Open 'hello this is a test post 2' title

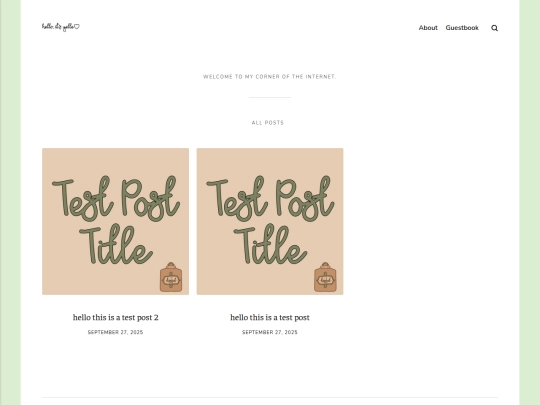coord(115,318)
